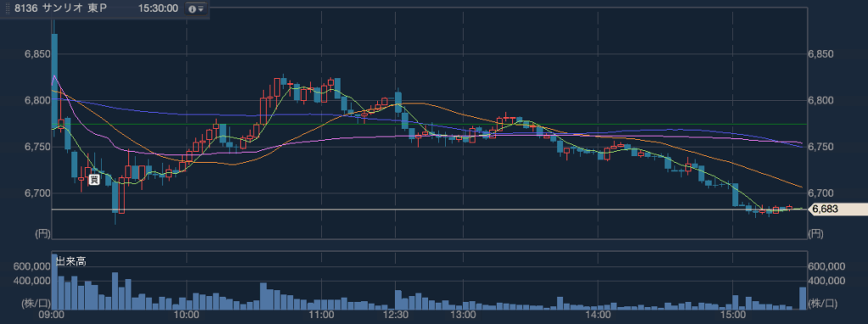Click the 14:00 time axis label
868x324 pixels.
[598, 316]
